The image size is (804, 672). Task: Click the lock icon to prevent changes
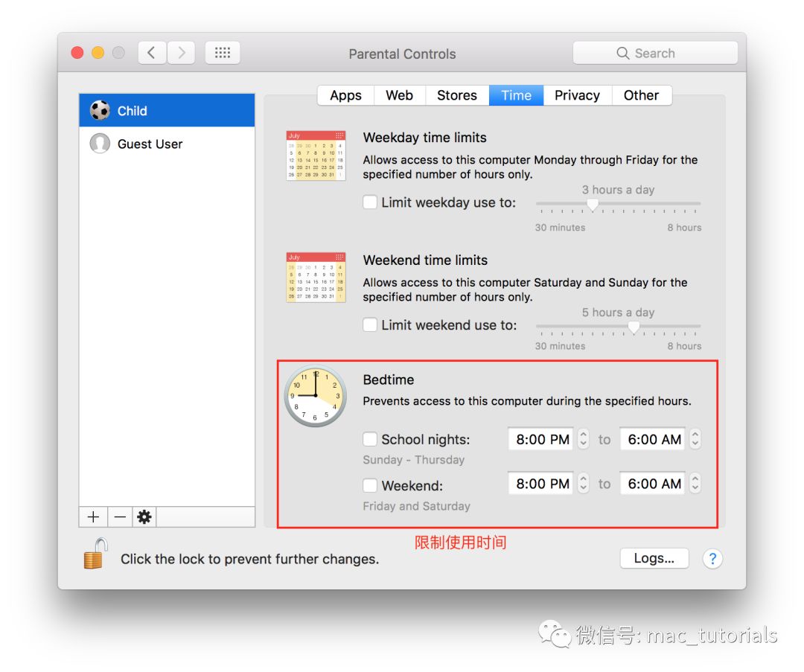[96, 554]
